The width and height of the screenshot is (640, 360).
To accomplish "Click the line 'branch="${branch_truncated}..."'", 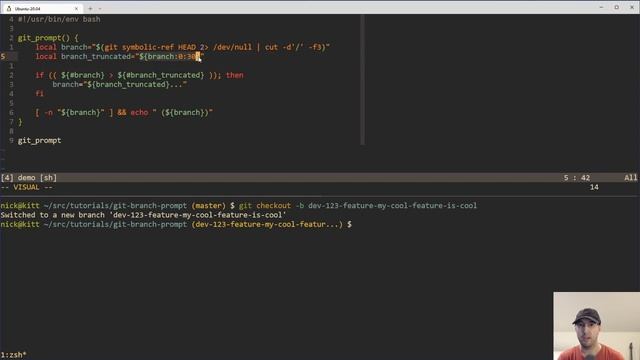I will tap(120, 84).
